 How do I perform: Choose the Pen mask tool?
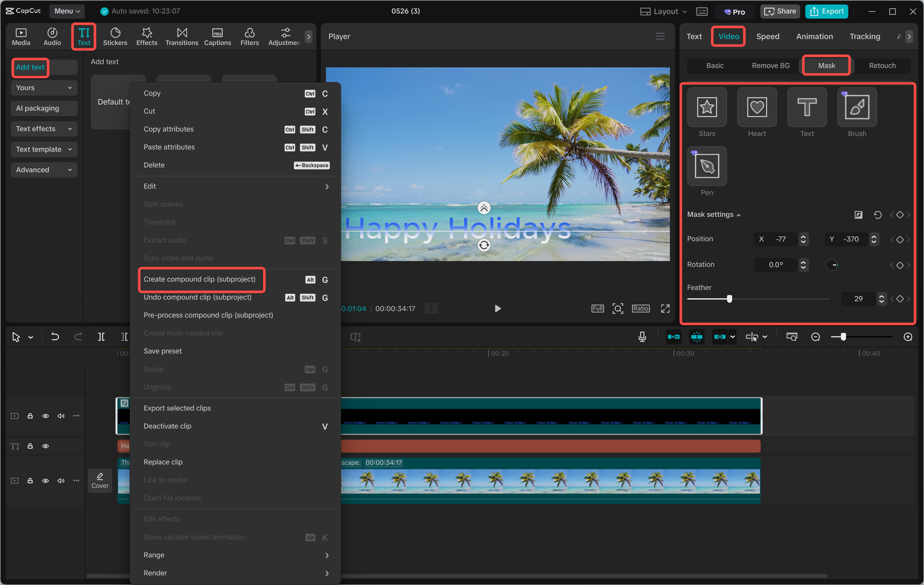[x=706, y=166]
